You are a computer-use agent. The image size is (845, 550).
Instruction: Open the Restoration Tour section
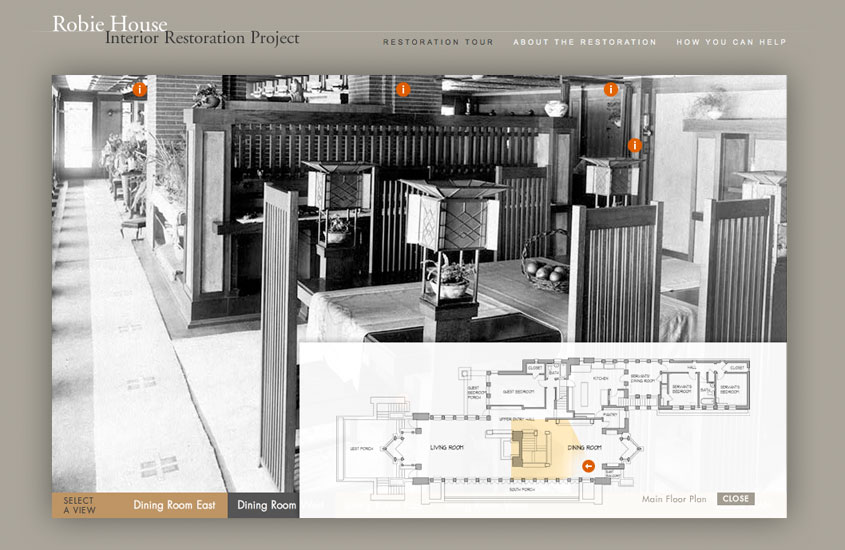point(438,42)
